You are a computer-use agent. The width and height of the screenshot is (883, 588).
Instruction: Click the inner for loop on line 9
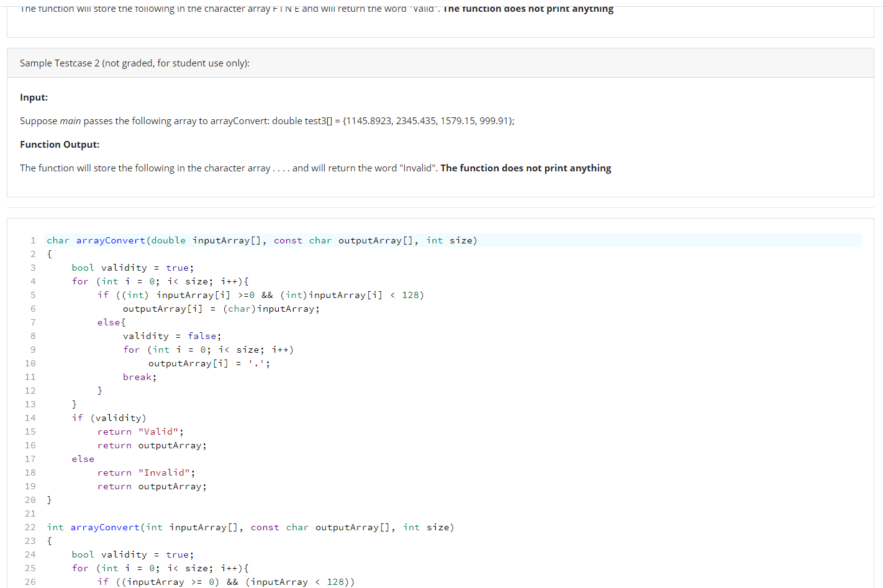pos(208,350)
